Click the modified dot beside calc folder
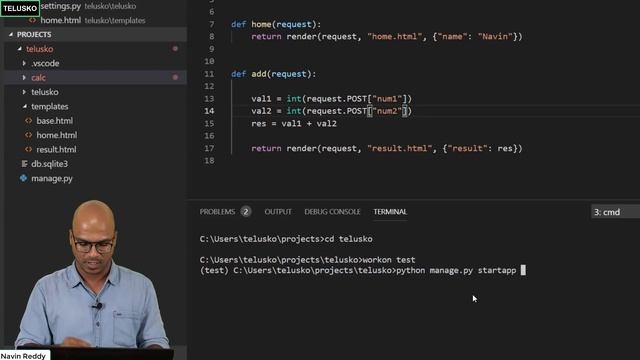The width and height of the screenshot is (640, 360). coord(175,77)
